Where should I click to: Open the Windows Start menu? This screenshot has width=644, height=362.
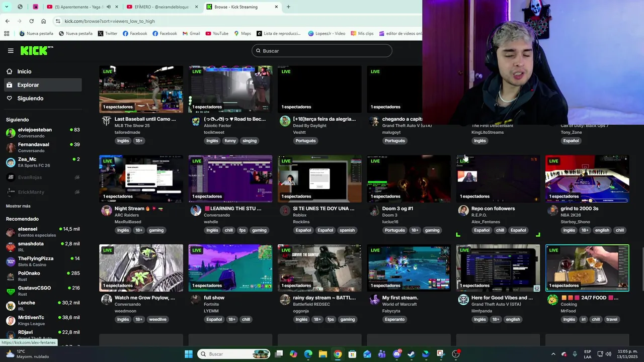pos(189,354)
